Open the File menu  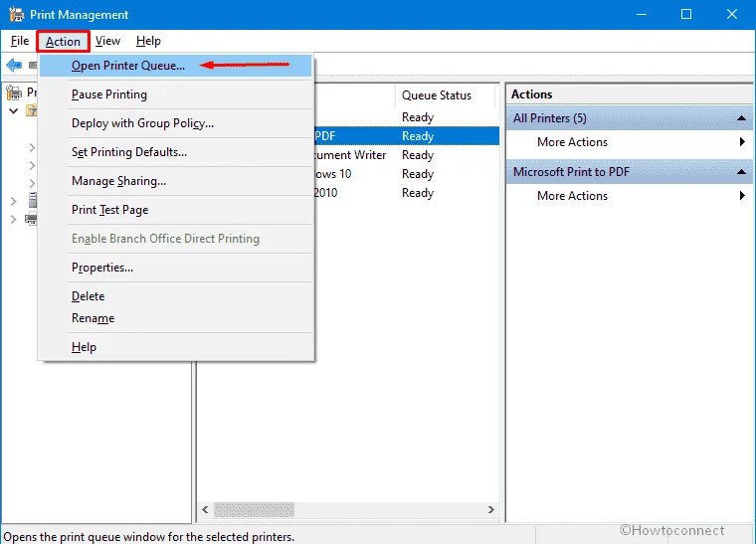point(20,41)
